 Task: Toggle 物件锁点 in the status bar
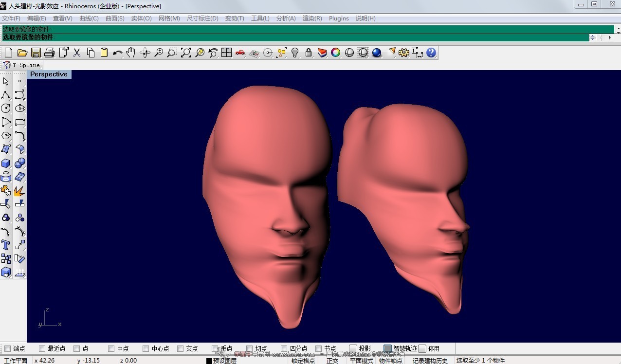[391, 361]
